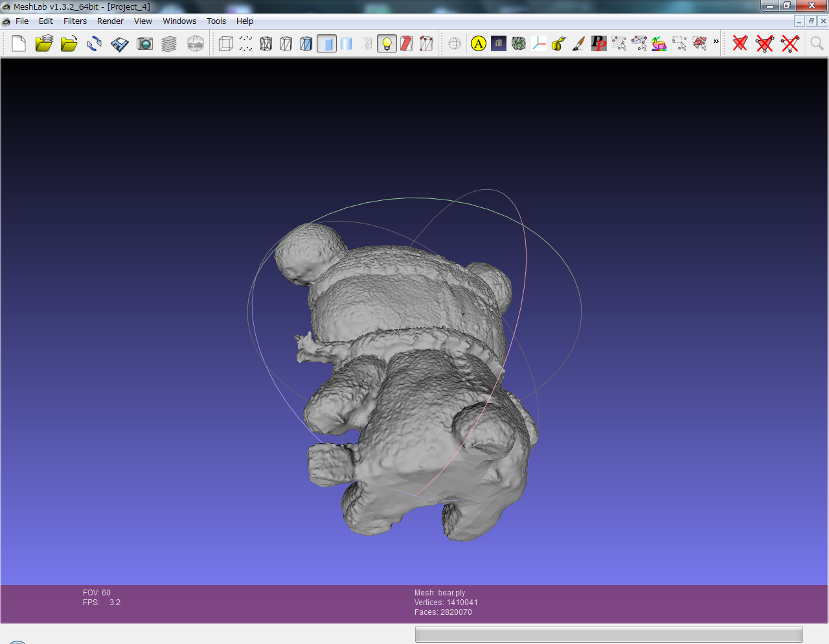Image resolution: width=829 pixels, height=644 pixels.
Task: Activate the Z-painting brush tool
Action: click(x=579, y=43)
